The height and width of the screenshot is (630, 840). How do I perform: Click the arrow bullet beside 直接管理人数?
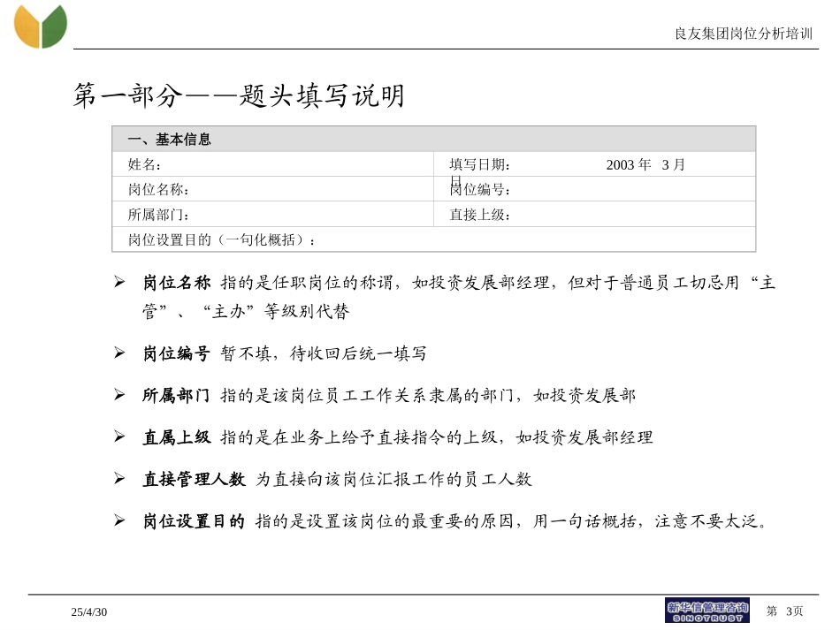(119, 479)
